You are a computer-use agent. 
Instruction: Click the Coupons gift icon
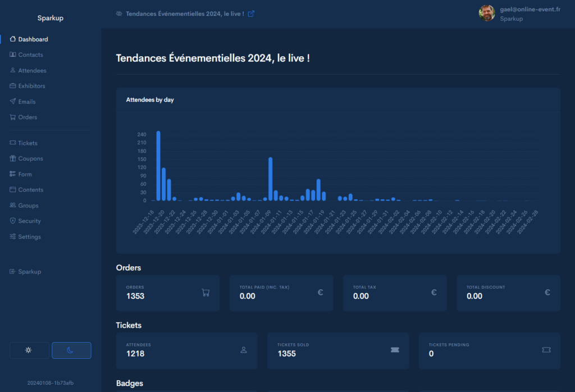pyautogui.click(x=13, y=158)
